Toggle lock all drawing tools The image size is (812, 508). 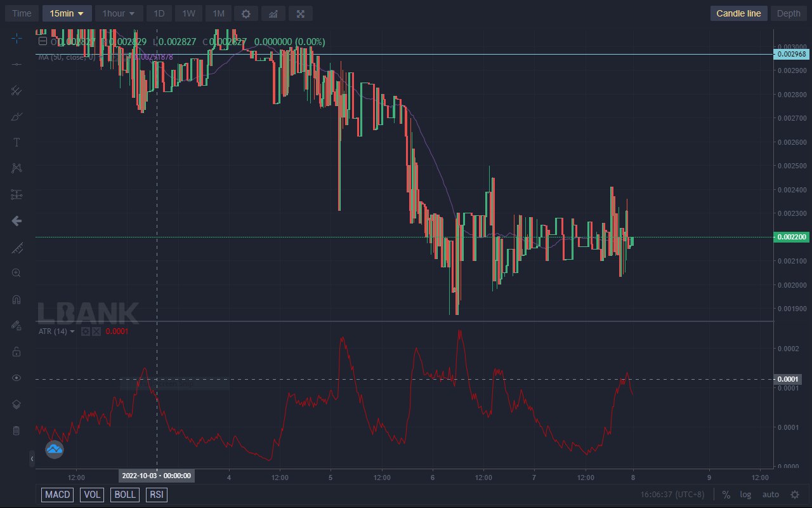[x=16, y=351]
